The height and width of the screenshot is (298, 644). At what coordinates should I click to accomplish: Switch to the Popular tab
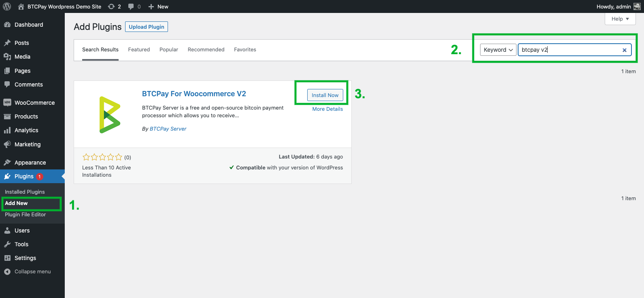pos(169,50)
